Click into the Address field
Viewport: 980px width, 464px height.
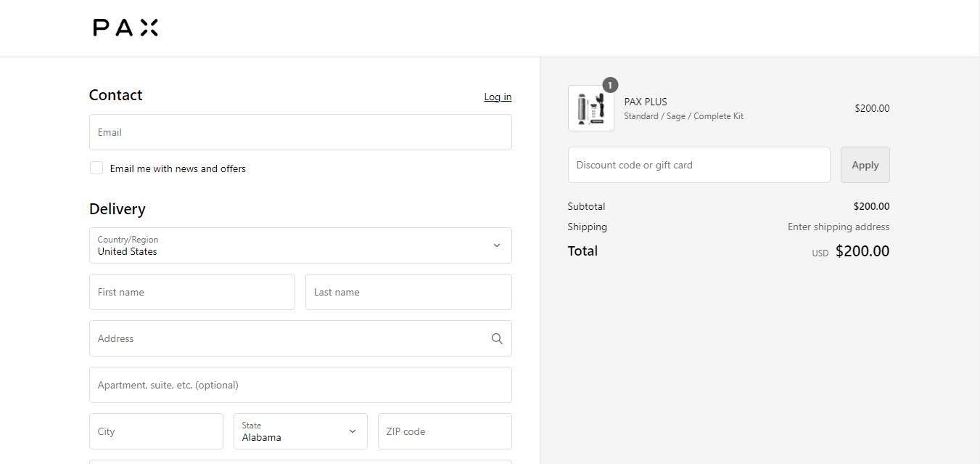300,338
